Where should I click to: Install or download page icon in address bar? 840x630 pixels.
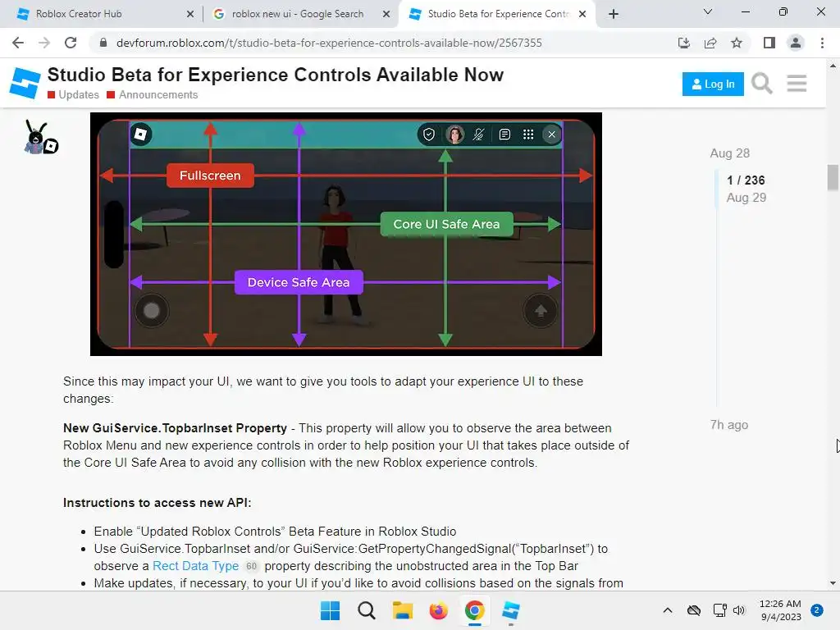pos(683,43)
